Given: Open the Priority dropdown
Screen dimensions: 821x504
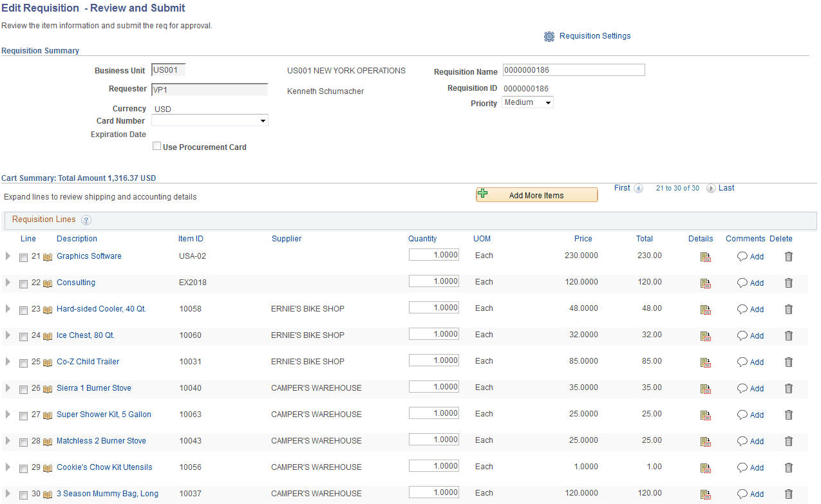Looking at the screenshot, I should pos(527,102).
